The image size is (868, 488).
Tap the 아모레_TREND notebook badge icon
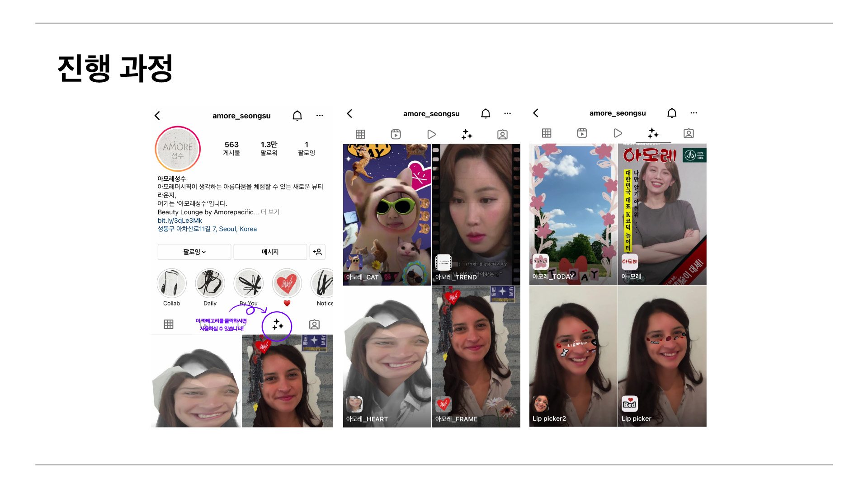[443, 263]
